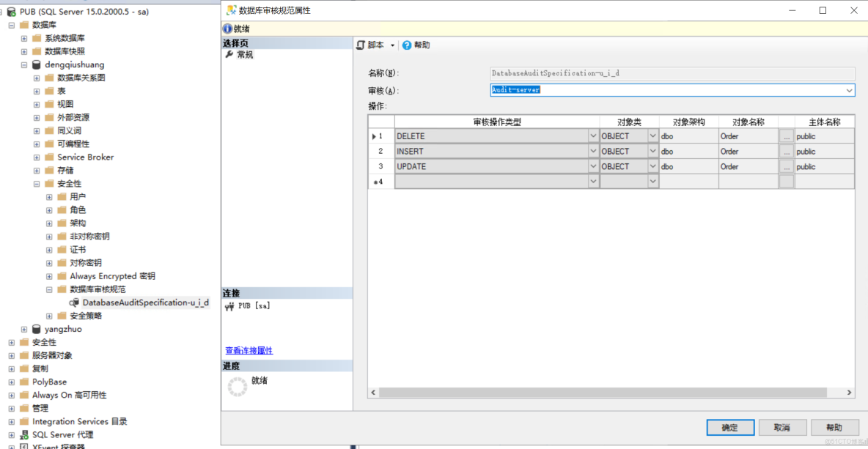Click 确定 to confirm the audit specification

pyautogui.click(x=730, y=427)
